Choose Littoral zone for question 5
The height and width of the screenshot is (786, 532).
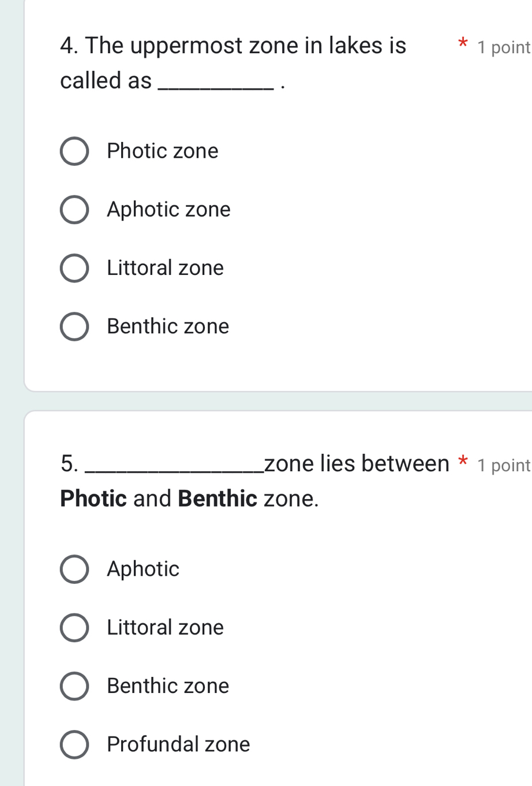coord(74,628)
